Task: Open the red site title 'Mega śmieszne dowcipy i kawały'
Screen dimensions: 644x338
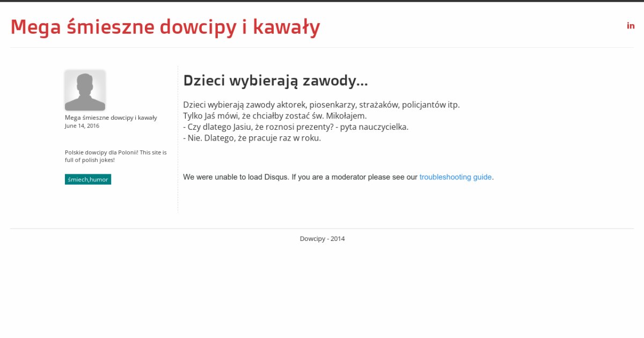Action: click(x=165, y=27)
